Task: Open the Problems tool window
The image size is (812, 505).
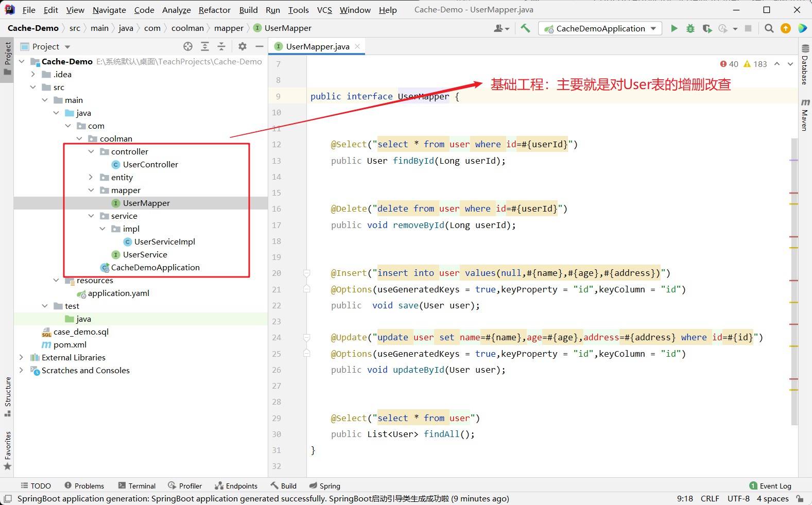Action: point(84,486)
